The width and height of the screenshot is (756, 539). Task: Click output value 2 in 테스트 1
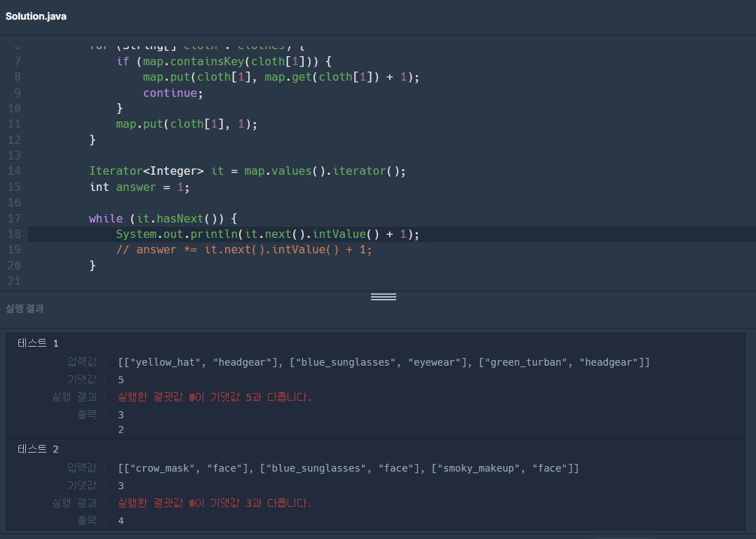[x=121, y=430]
